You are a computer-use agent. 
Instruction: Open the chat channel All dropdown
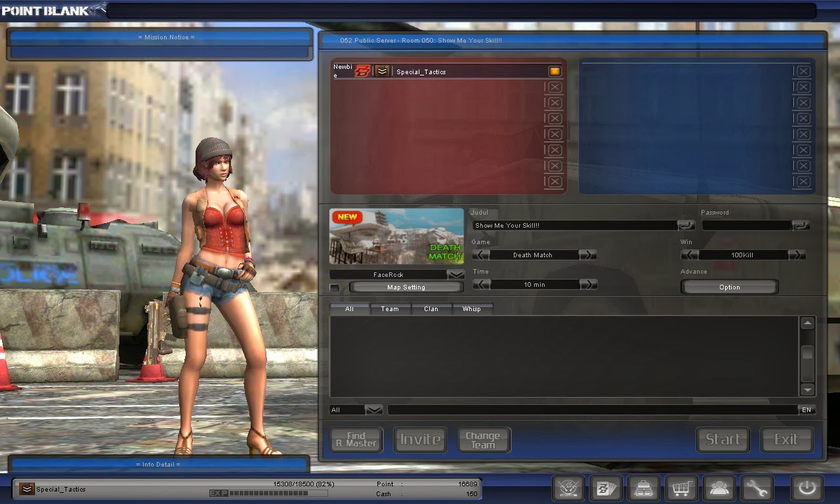pyautogui.click(x=373, y=409)
